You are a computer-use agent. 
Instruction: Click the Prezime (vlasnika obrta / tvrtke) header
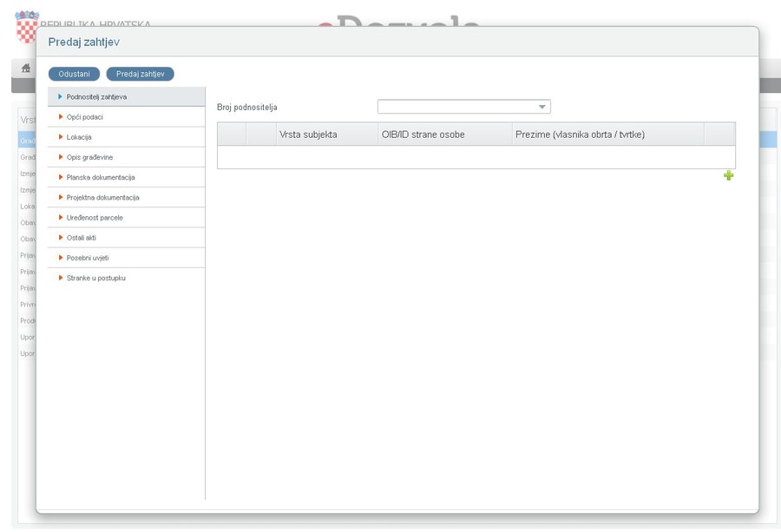(580, 135)
